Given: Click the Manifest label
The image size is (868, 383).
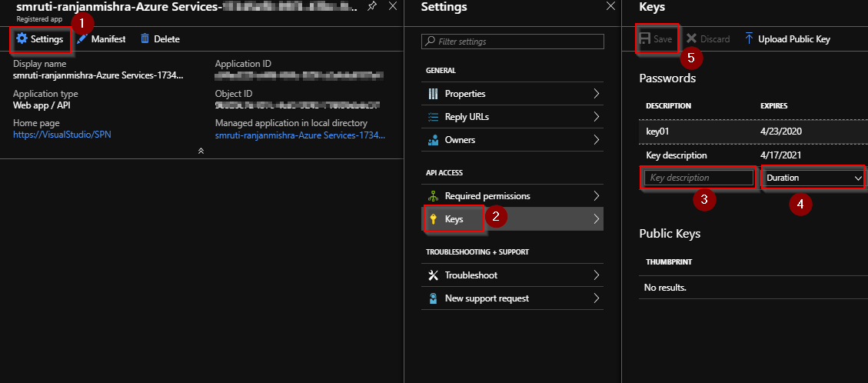Looking at the screenshot, I should coord(108,38).
